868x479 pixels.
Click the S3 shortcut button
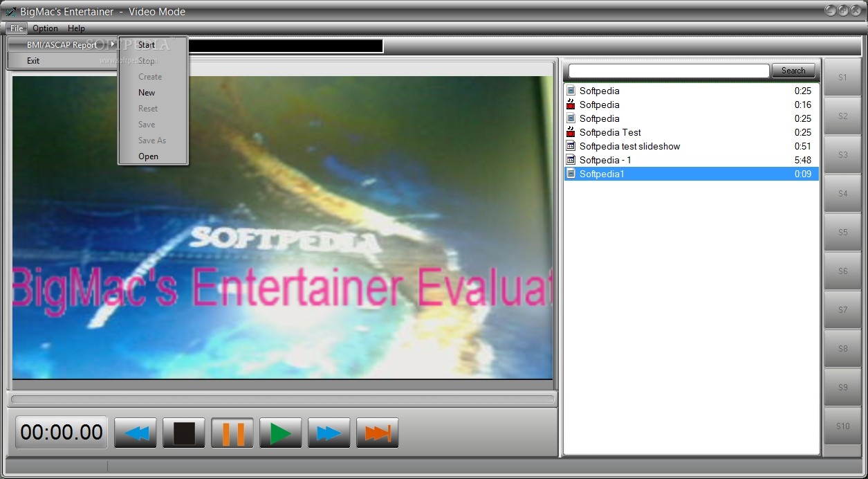(842, 155)
